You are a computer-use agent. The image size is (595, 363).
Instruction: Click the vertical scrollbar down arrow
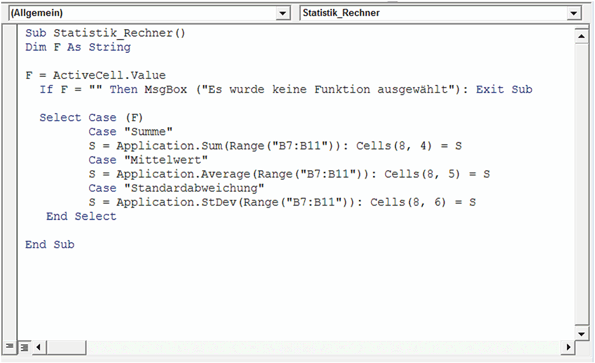pyautogui.click(x=581, y=334)
